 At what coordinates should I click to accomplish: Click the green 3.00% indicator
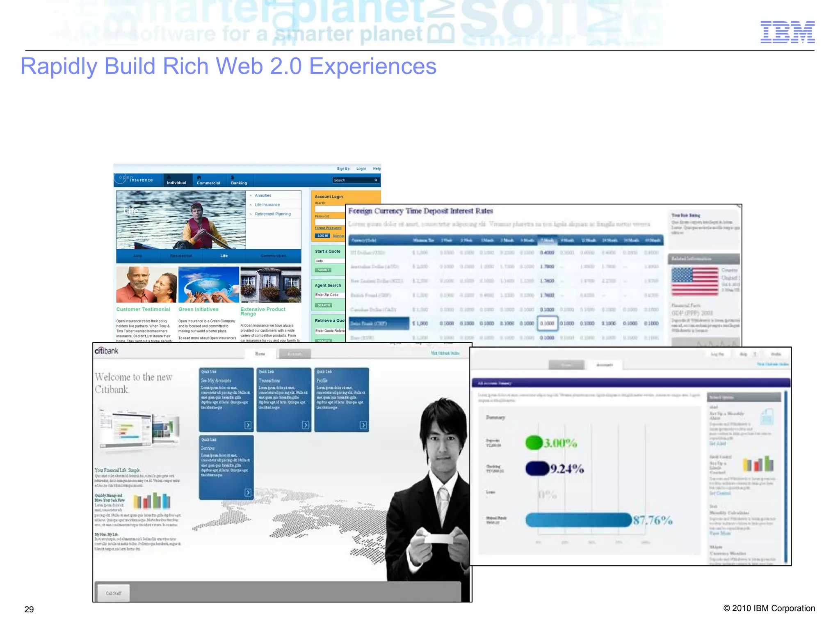pos(534,442)
